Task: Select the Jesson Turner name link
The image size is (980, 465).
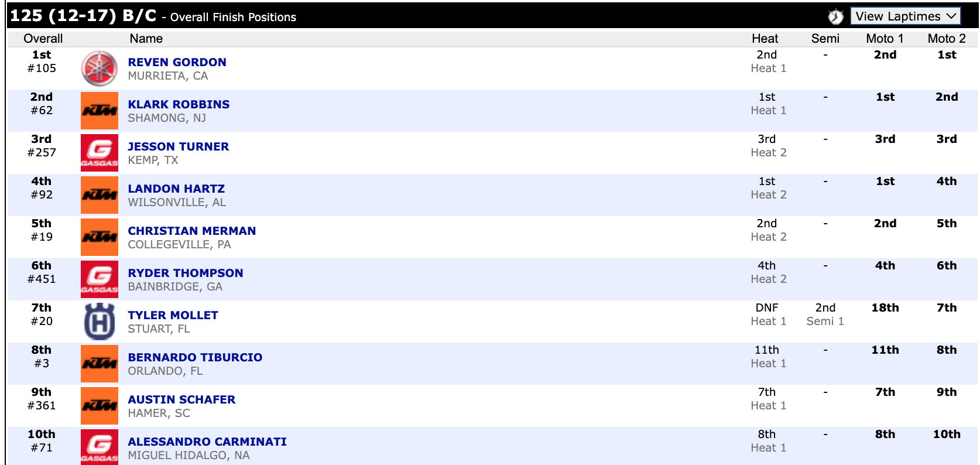Action: [x=178, y=146]
